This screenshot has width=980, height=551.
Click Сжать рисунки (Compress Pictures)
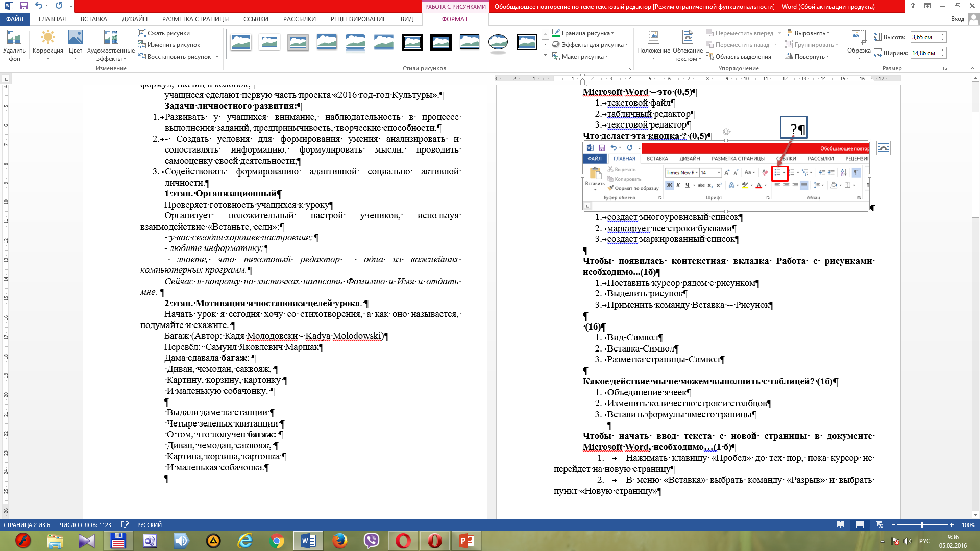(x=164, y=33)
